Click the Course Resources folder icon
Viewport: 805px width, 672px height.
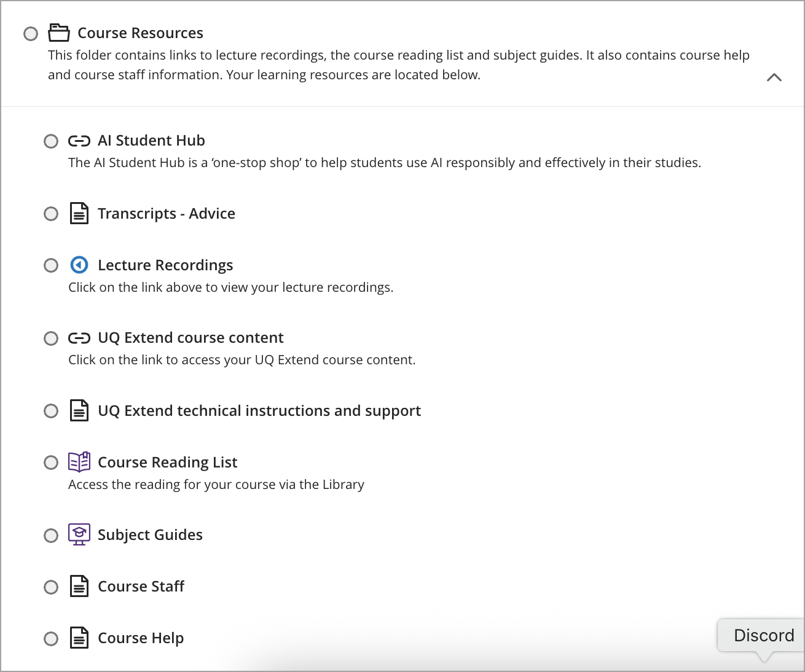point(59,33)
